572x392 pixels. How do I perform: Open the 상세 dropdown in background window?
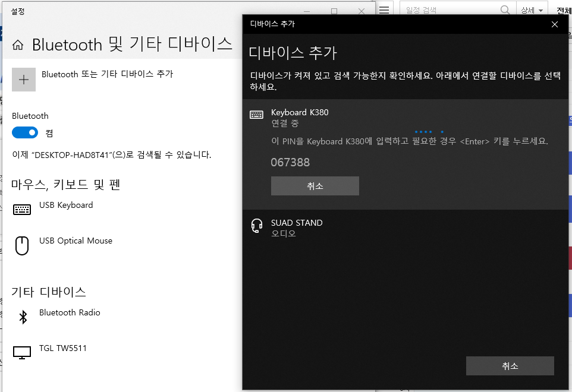pyautogui.click(x=532, y=10)
